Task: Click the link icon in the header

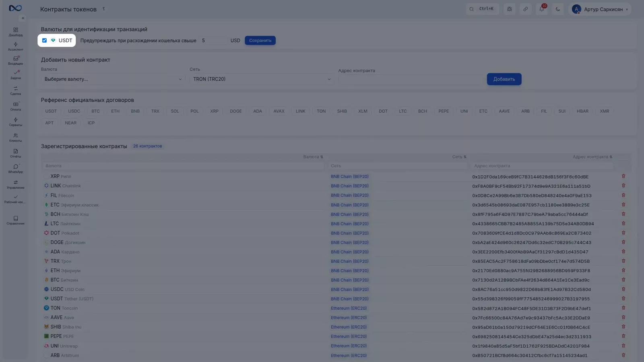Action: pos(526,9)
